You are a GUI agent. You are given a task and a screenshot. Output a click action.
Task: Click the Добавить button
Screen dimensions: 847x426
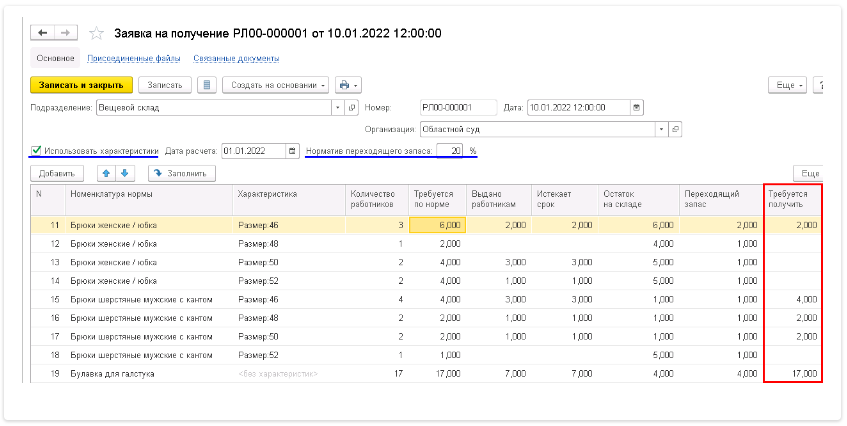point(56,173)
